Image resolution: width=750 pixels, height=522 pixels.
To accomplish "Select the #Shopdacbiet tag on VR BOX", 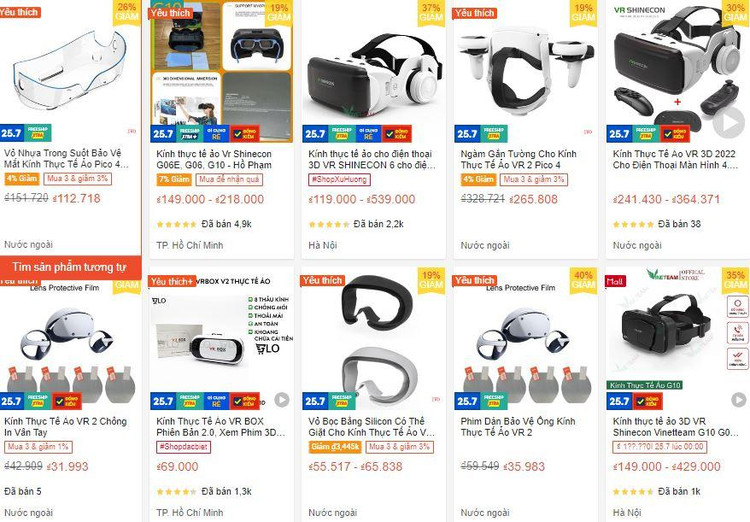I will pyautogui.click(x=183, y=447).
